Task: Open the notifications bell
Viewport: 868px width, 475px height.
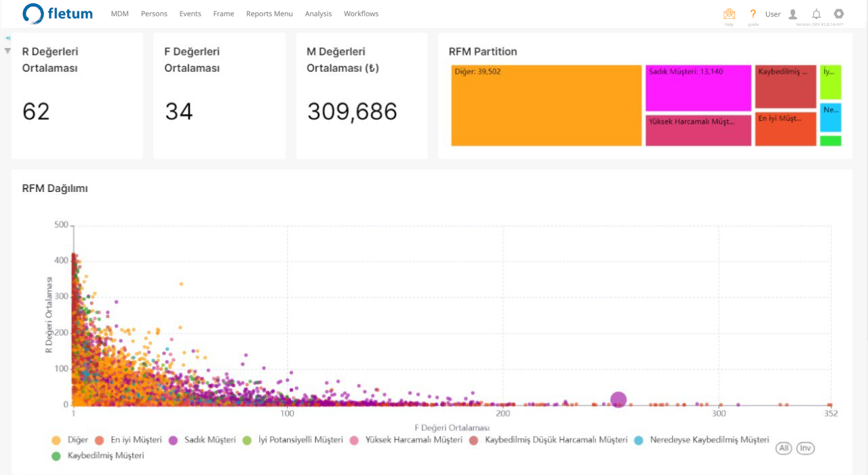Action: [816, 14]
